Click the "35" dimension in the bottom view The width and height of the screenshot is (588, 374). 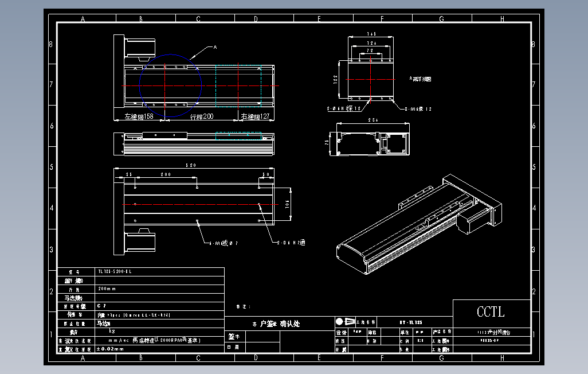tap(129, 174)
